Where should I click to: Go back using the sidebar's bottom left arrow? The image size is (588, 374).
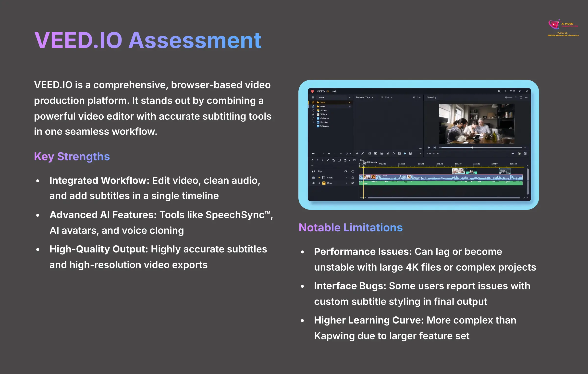tap(313, 154)
